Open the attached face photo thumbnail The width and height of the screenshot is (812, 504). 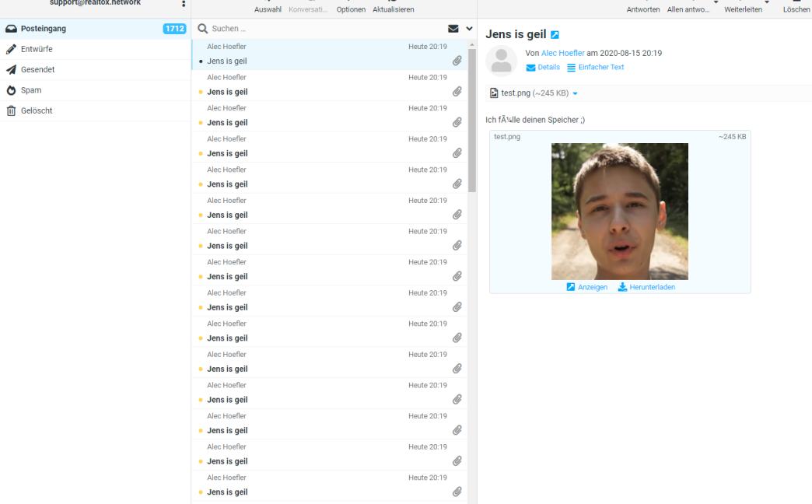tap(620, 212)
